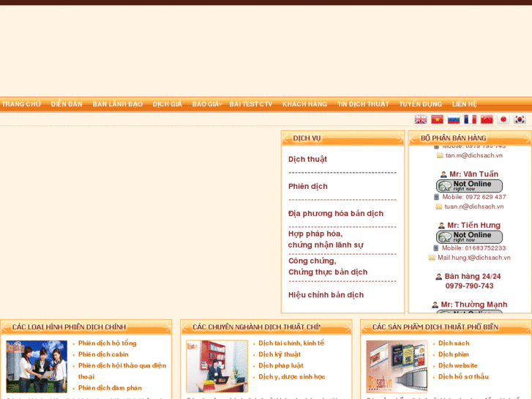Click envelope icon beside Mail.hung.t@dichsach.vn
The width and height of the screenshot is (532, 399).
pos(432,258)
